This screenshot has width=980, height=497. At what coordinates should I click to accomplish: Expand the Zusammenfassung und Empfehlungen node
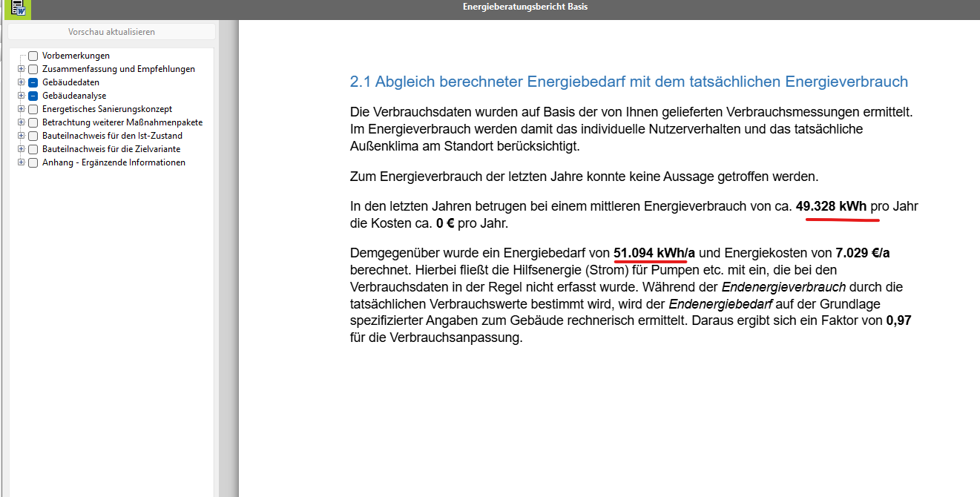(22, 69)
